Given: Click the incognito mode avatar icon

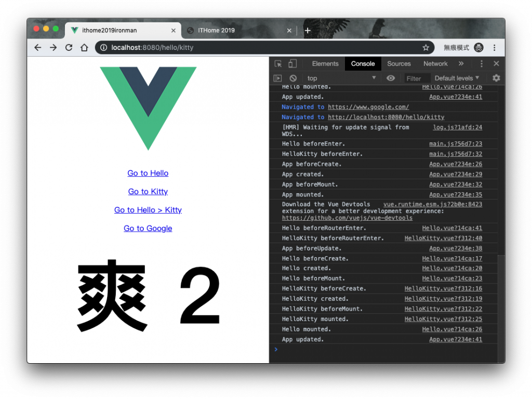Looking at the screenshot, I should [478, 47].
